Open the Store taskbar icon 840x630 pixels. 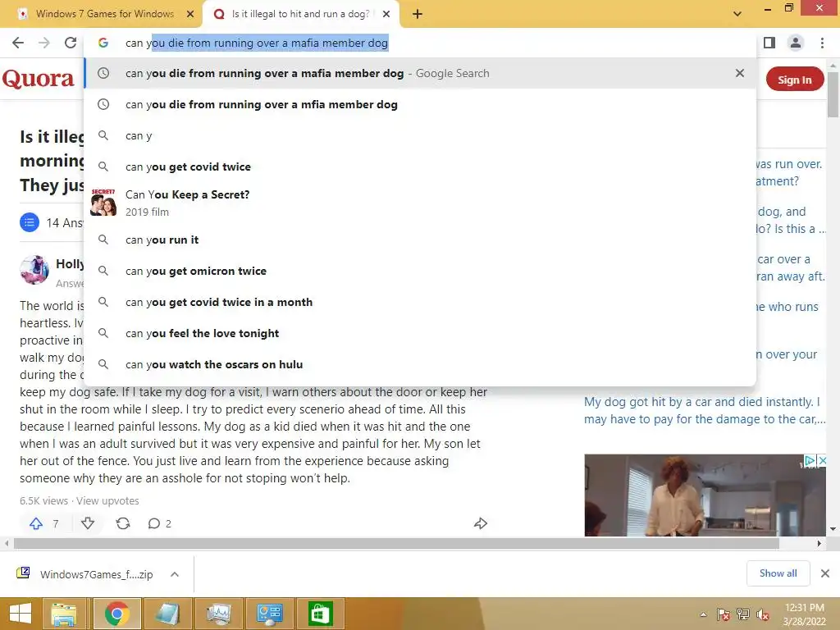point(321,614)
